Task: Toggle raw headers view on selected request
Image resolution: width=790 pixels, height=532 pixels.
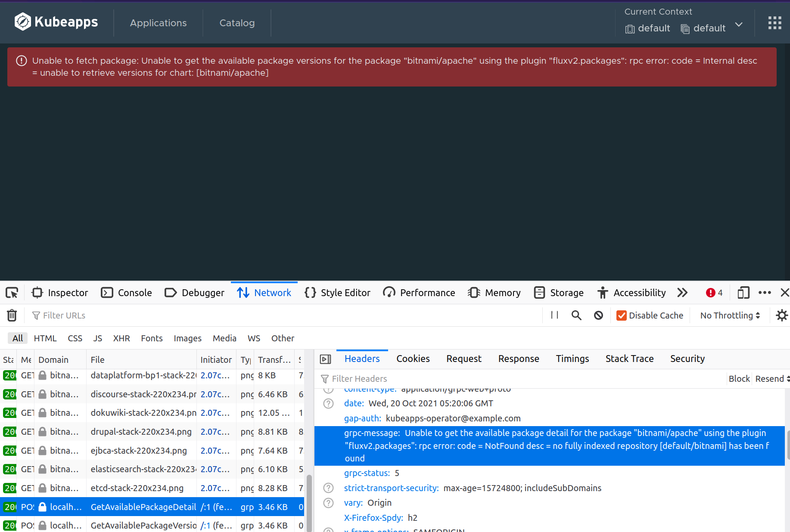Action: (x=326, y=359)
